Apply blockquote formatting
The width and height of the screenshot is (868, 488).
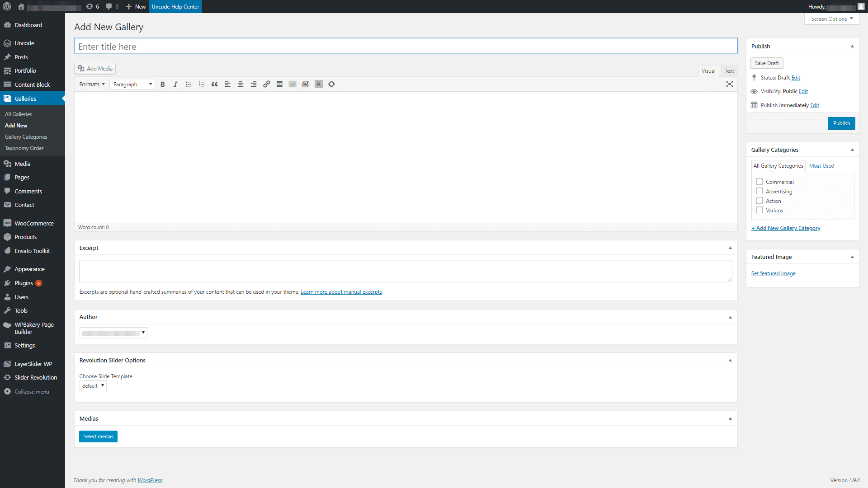tap(215, 84)
